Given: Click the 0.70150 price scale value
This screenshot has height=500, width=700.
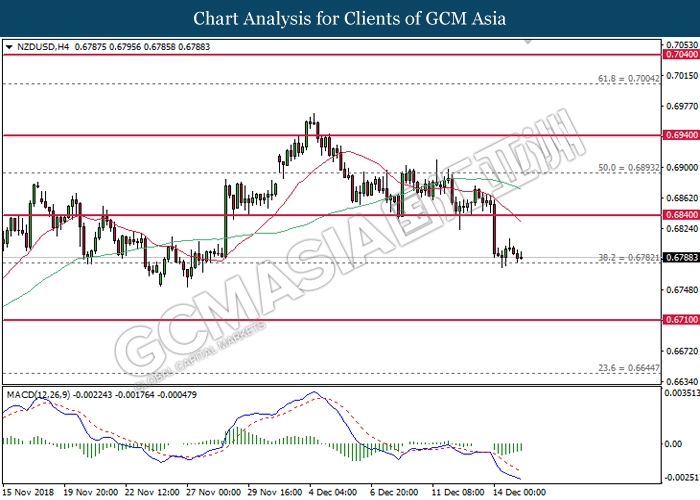Looking at the screenshot, I should [682, 75].
